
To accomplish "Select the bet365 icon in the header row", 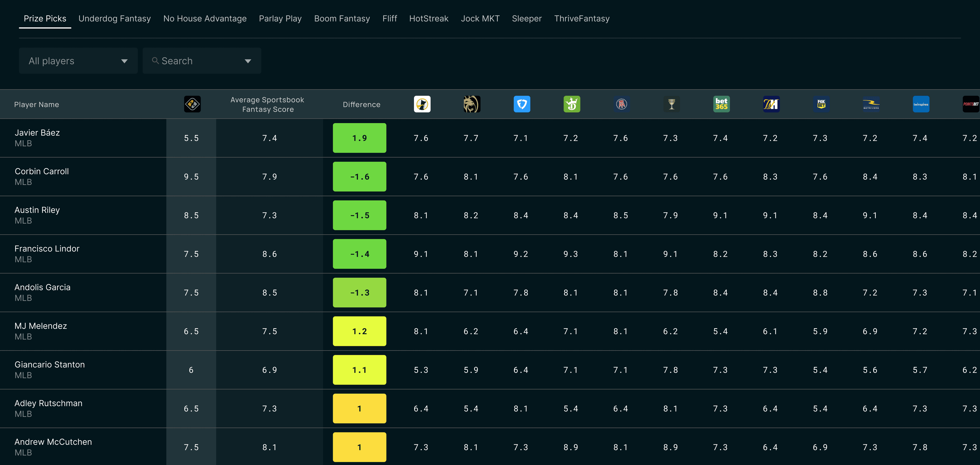I will (x=721, y=104).
